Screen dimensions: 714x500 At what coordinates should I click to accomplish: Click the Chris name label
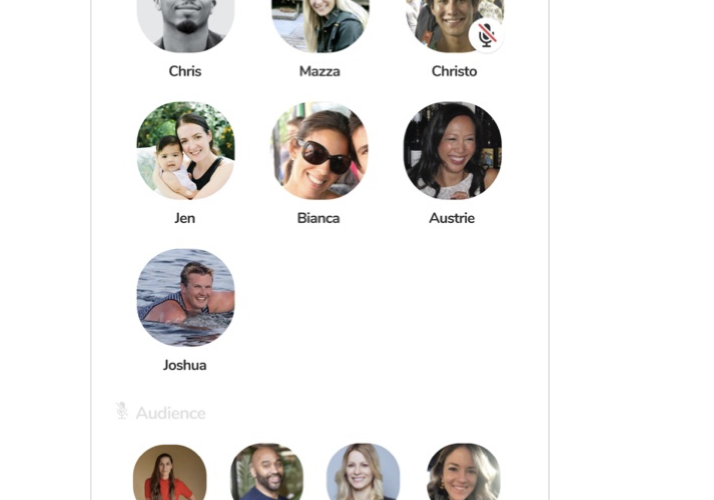coord(185,71)
